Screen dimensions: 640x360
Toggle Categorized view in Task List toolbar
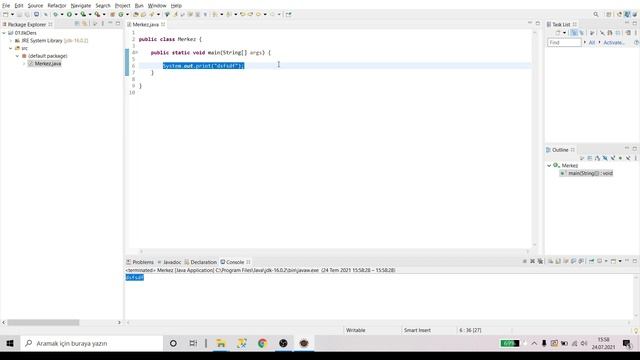[574, 33]
